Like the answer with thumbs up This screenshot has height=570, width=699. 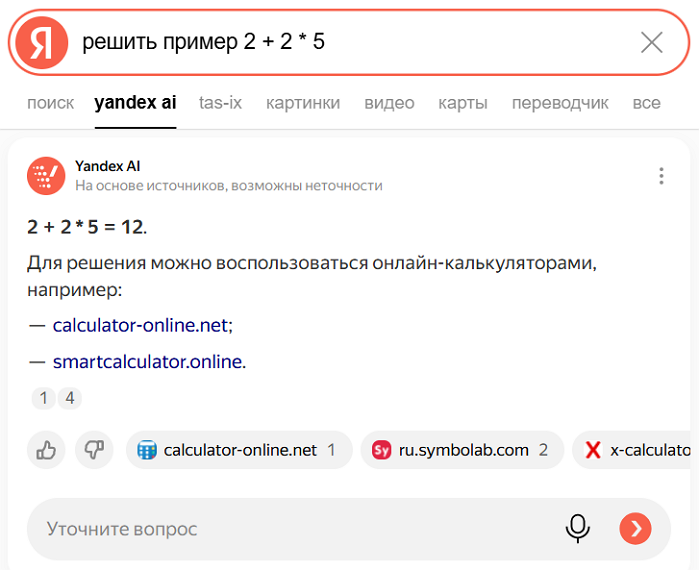[x=46, y=450]
